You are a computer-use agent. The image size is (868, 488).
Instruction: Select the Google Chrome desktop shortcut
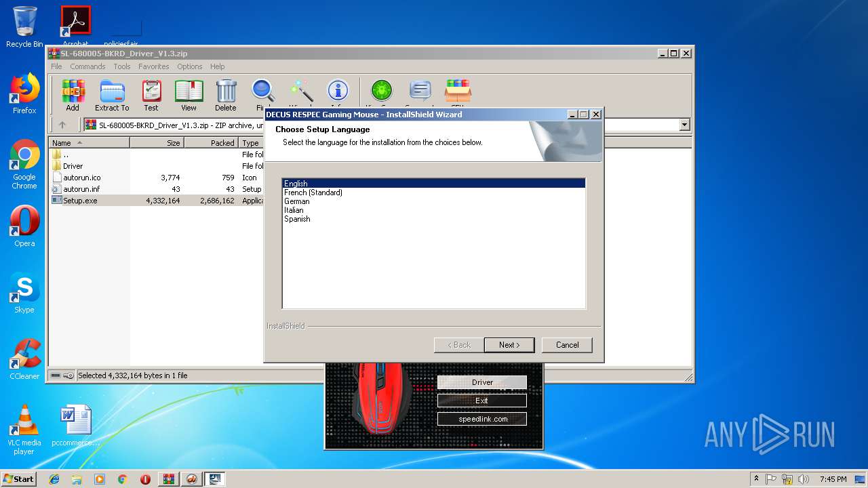[24, 164]
